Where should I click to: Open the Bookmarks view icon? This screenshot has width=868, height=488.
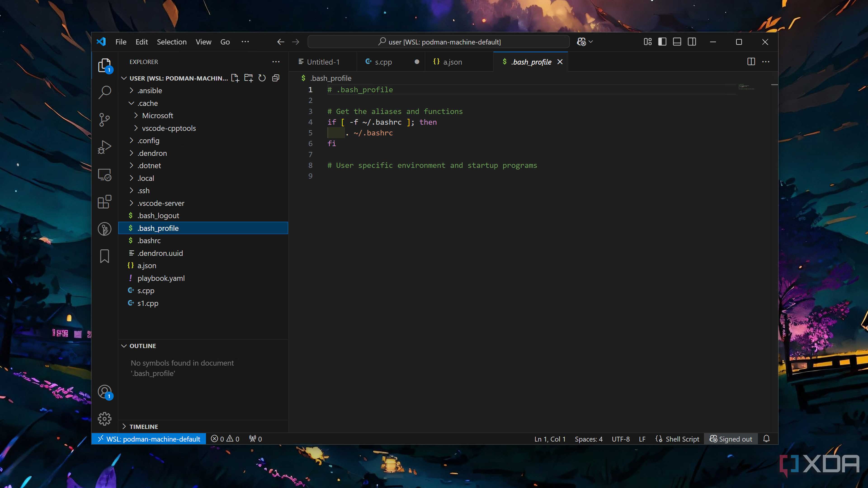click(104, 256)
